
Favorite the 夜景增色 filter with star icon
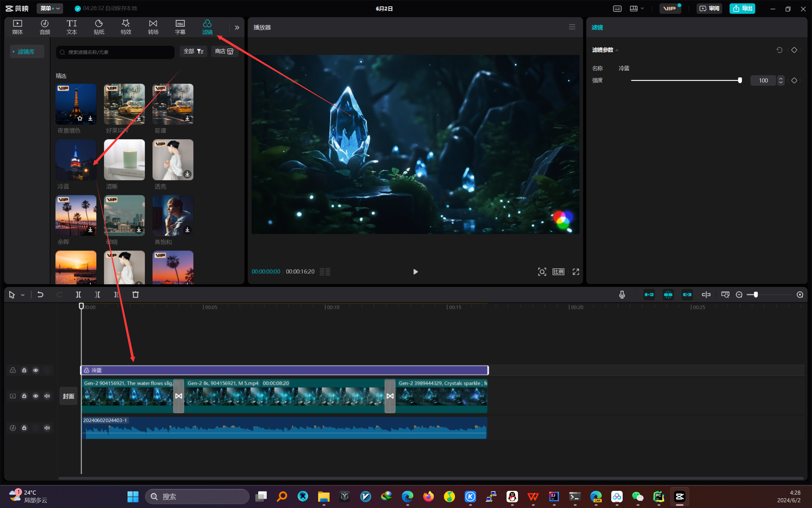(x=80, y=118)
